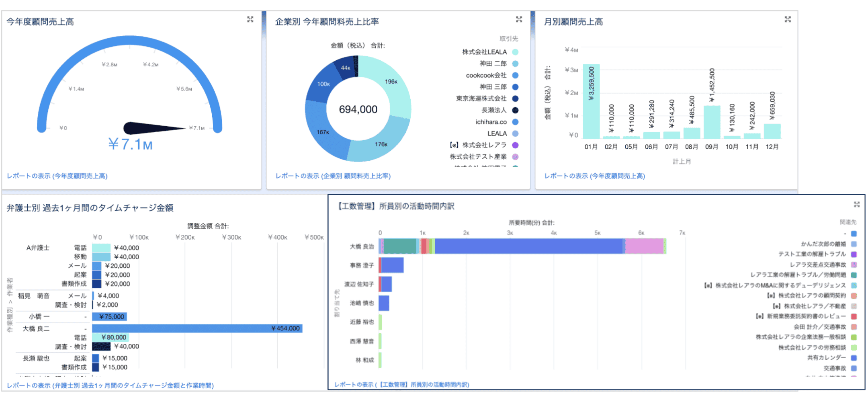This screenshot has width=868, height=402.
Task: Click the purple 【※】株式会社レアラ legend dot
Action: click(515, 145)
